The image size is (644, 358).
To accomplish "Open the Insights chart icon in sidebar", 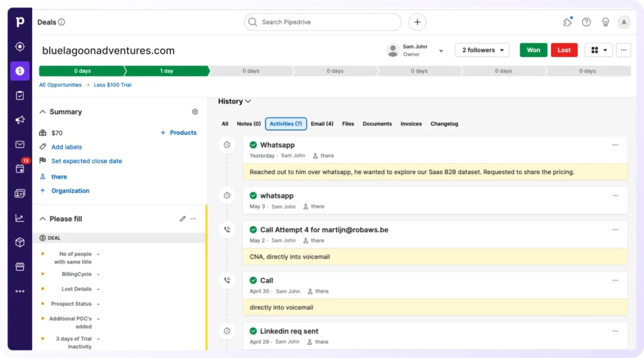I will click(19, 218).
